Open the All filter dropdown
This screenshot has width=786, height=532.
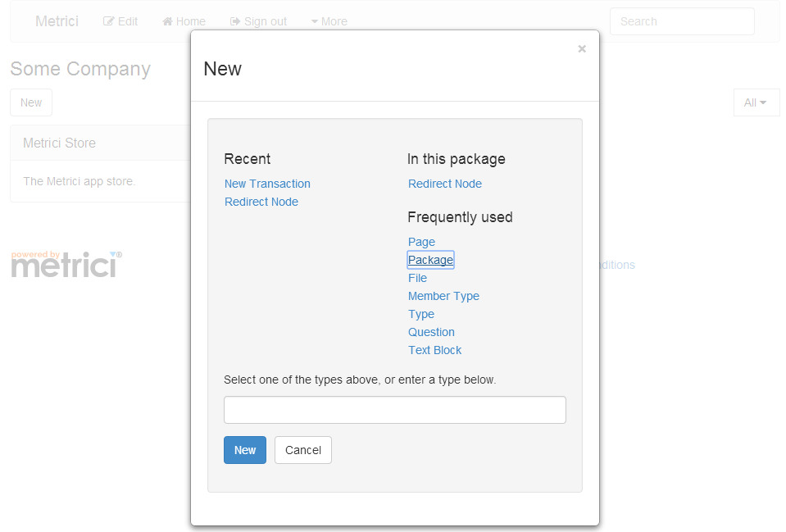756,102
